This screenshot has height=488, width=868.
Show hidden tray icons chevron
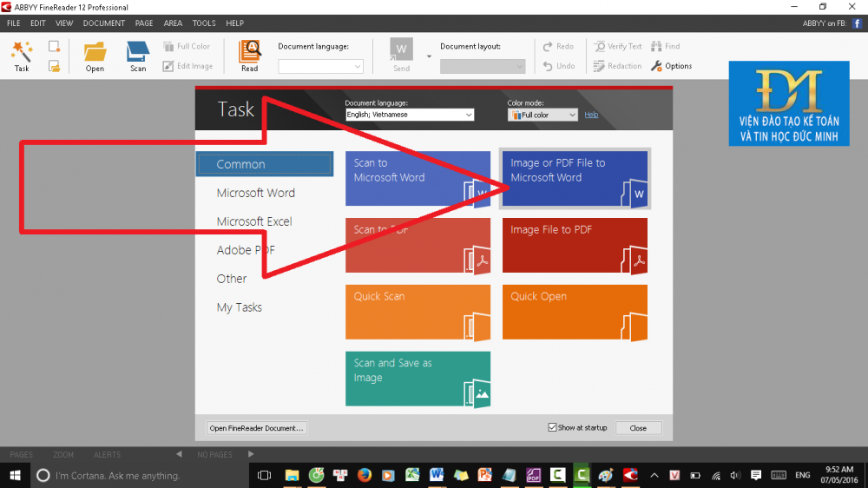tap(654, 475)
